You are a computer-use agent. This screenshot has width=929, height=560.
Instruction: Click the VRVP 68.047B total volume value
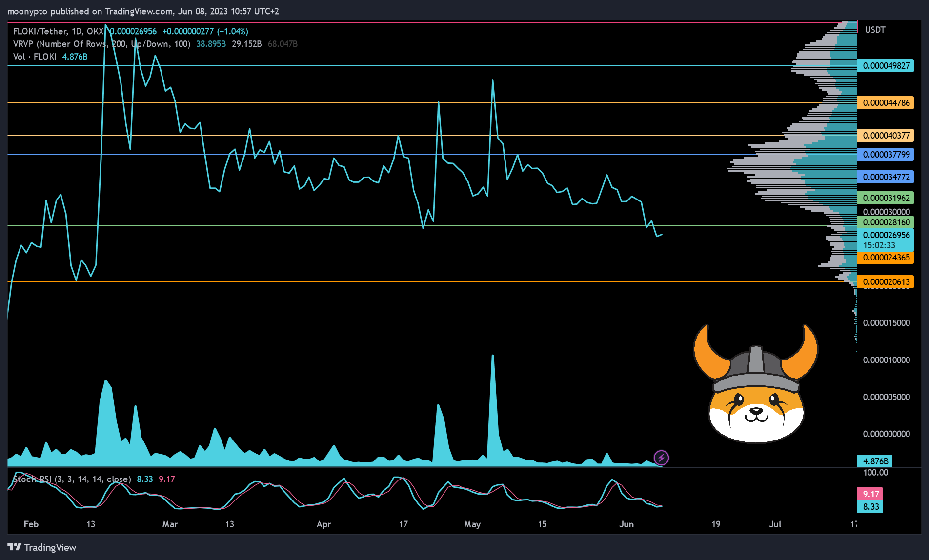tap(283, 44)
